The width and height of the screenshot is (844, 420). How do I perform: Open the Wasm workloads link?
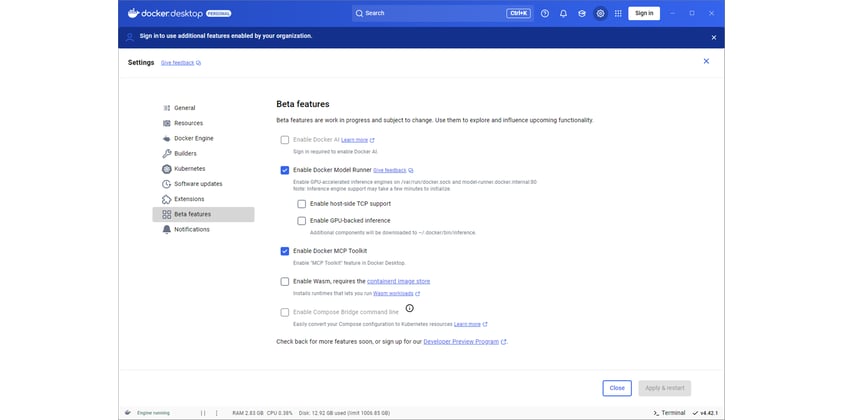tap(393, 294)
